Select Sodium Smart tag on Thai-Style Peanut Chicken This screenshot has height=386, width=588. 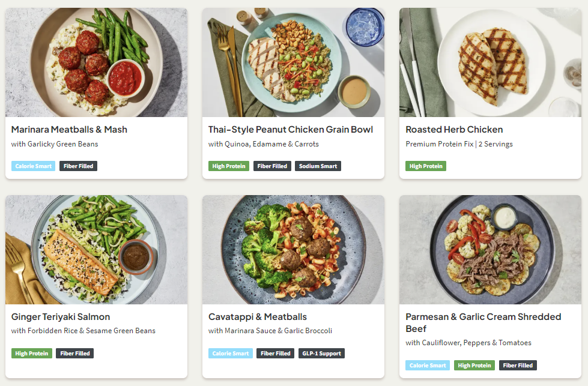point(318,166)
